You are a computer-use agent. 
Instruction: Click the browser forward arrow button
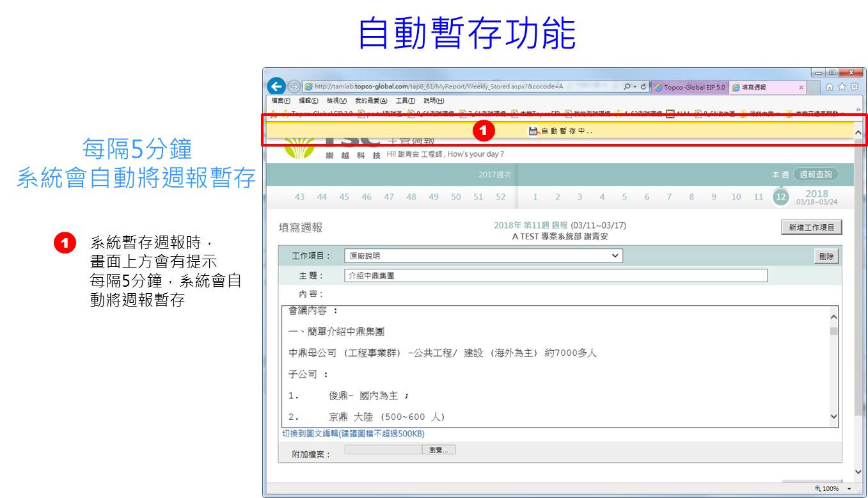294,86
